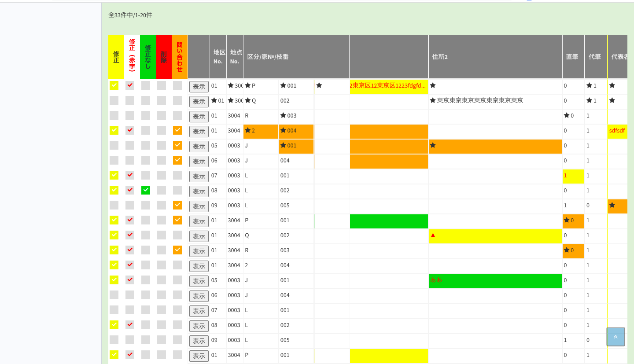Click the 東京東京東京東京東京東京東京 address cell
The image size is (634, 364).
click(x=495, y=101)
